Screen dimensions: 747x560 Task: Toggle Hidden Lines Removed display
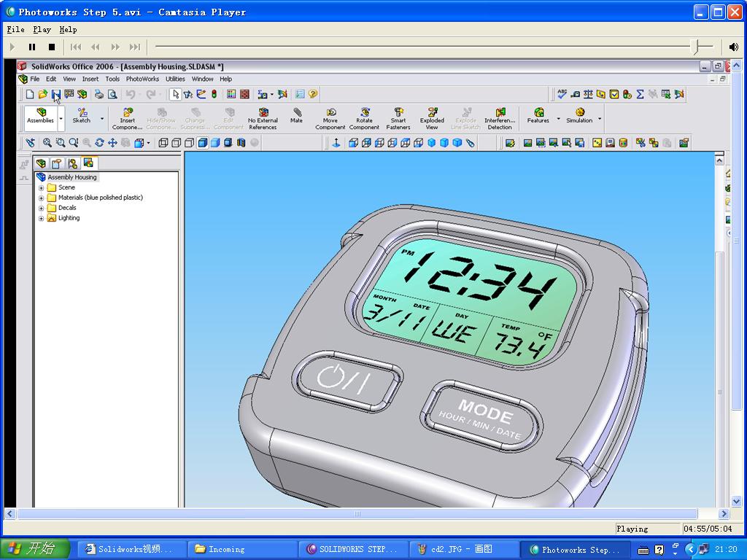click(x=189, y=142)
